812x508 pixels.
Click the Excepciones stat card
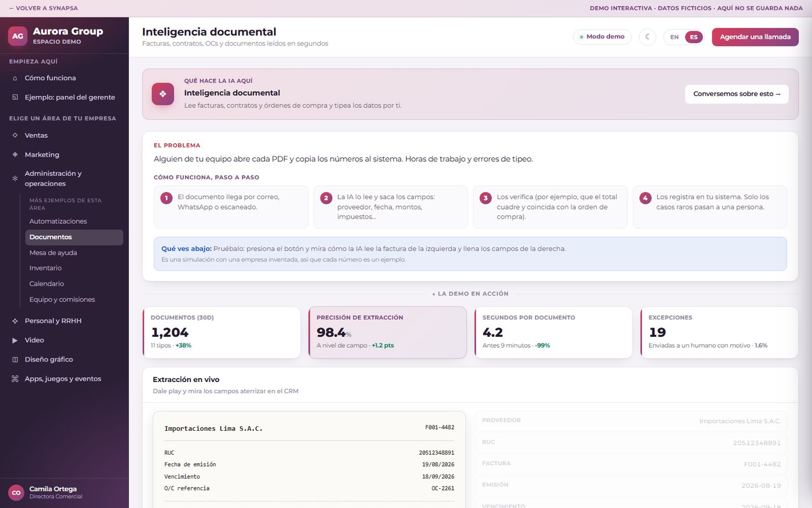click(719, 333)
